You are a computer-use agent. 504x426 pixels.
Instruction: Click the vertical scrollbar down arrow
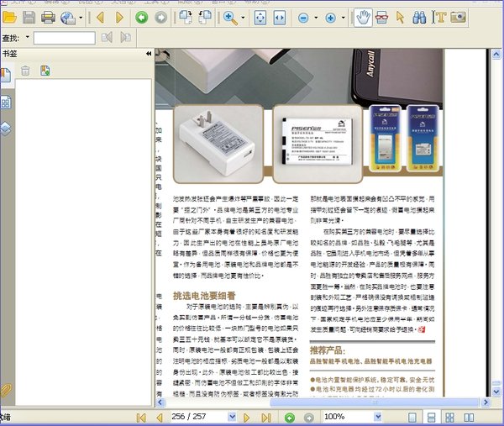click(496, 392)
